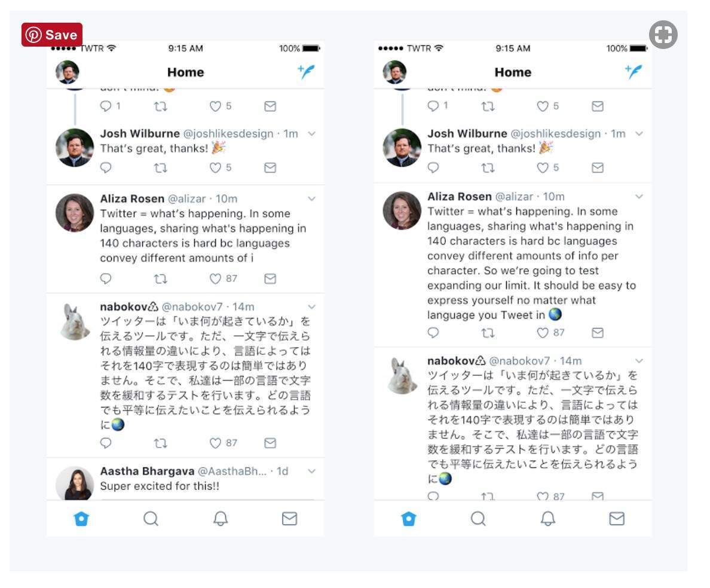Image resolution: width=710 pixels, height=588 pixels.
Task: Expand options chevron on nabokov's right tweet
Action: pyautogui.click(x=639, y=361)
